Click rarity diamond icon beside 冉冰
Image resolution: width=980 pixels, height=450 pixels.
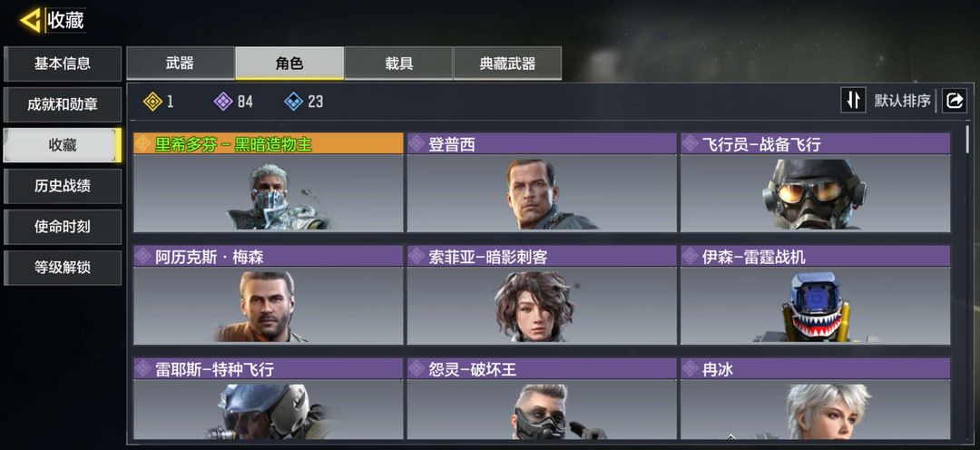[x=690, y=368]
